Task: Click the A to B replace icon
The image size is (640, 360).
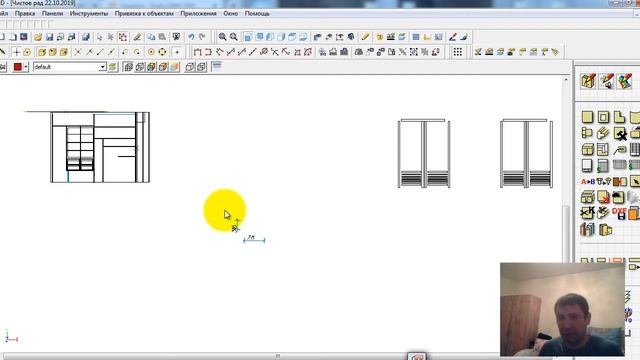Action: (x=588, y=182)
